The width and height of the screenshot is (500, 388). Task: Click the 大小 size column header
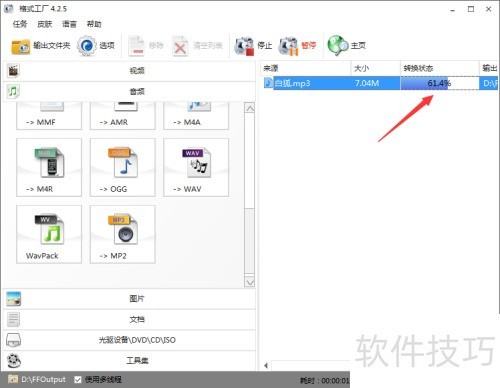point(376,68)
